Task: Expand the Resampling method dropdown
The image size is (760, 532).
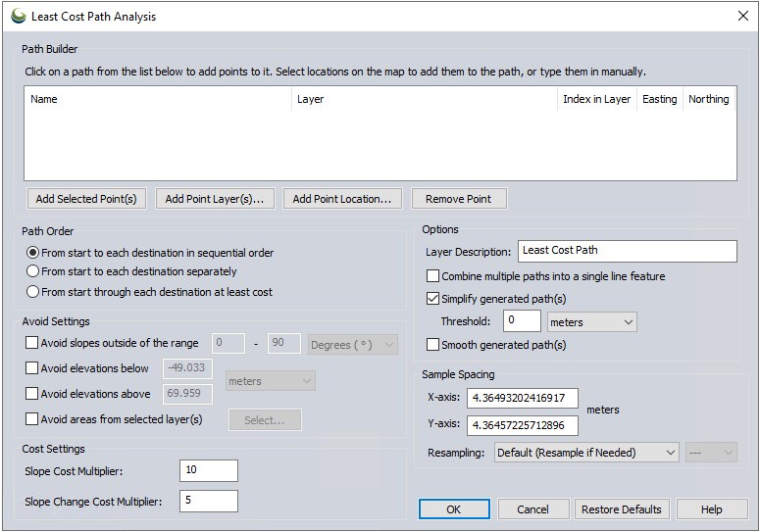Action: tap(586, 453)
